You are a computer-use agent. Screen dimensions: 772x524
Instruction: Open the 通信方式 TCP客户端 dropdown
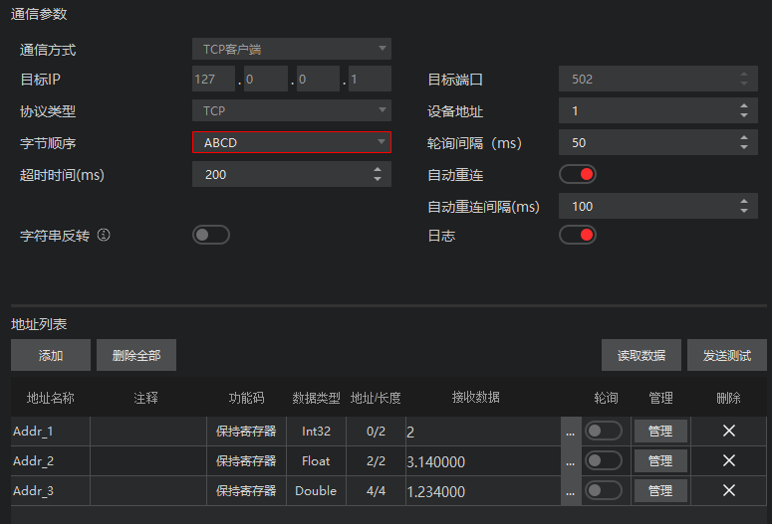pyautogui.click(x=291, y=49)
